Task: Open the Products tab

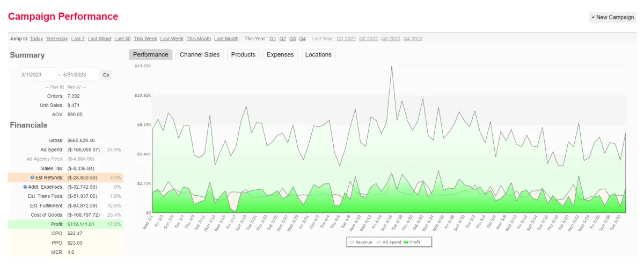Action: (243, 55)
